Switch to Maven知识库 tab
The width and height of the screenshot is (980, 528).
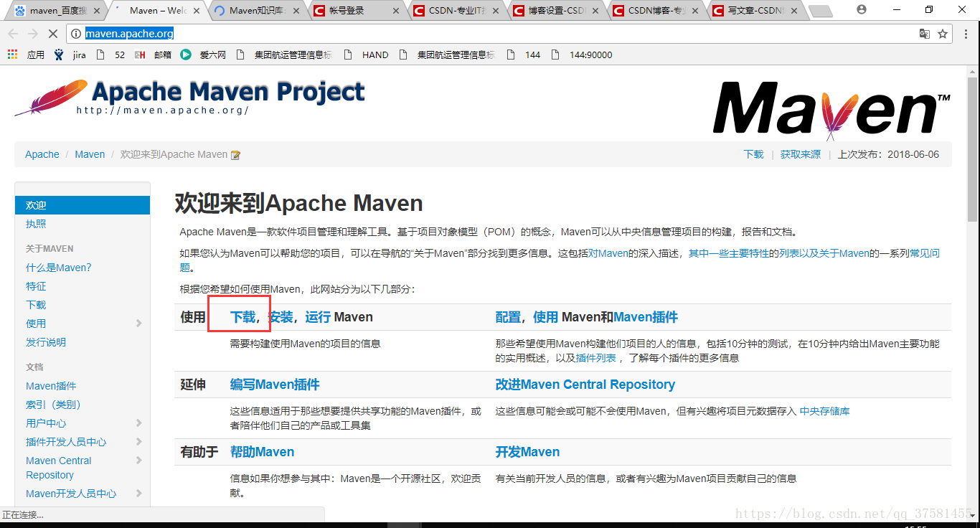[x=257, y=11]
